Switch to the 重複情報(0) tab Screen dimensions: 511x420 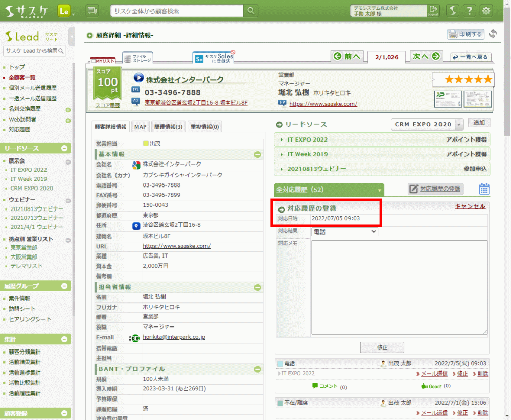pos(205,127)
